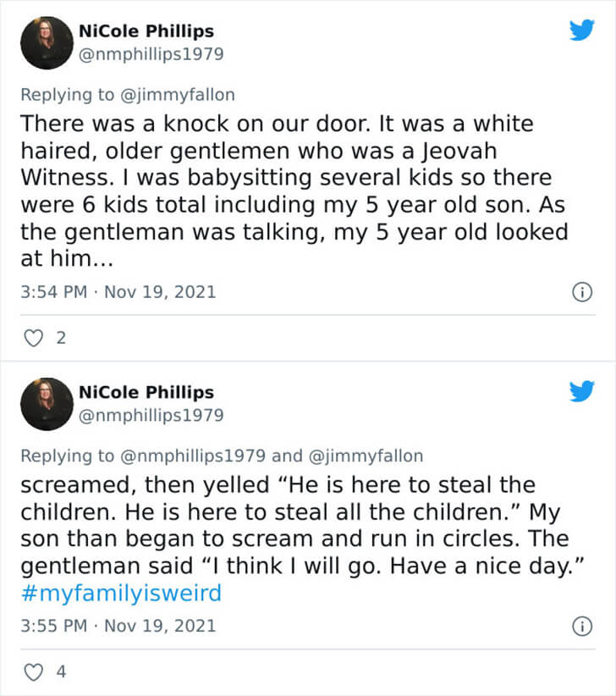Open the info icon on second tweet
This screenshot has height=696, width=616.
coord(582,627)
